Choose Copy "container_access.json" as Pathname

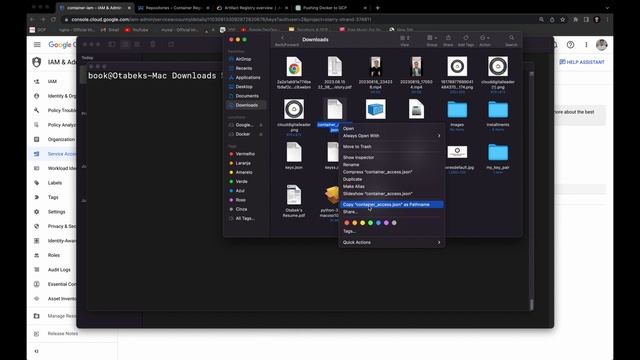[x=391, y=204]
